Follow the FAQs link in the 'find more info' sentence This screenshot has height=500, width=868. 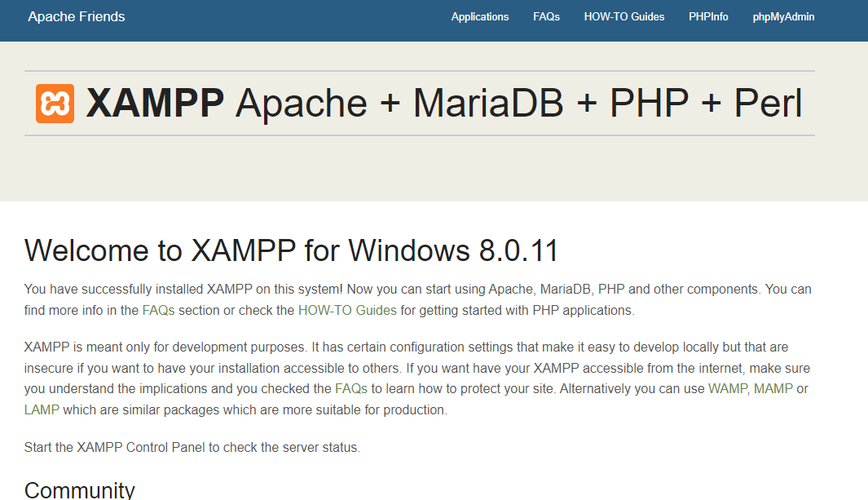158,311
